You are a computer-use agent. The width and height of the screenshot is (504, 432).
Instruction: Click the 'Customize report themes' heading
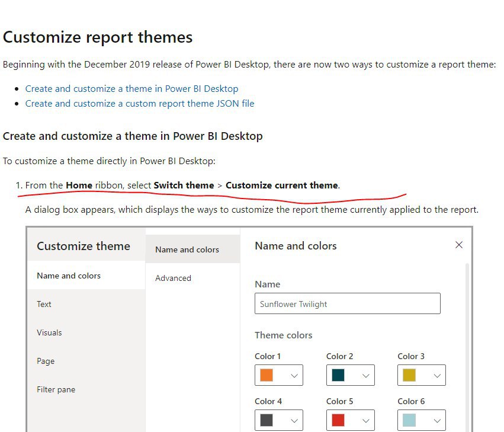click(x=98, y=37)
